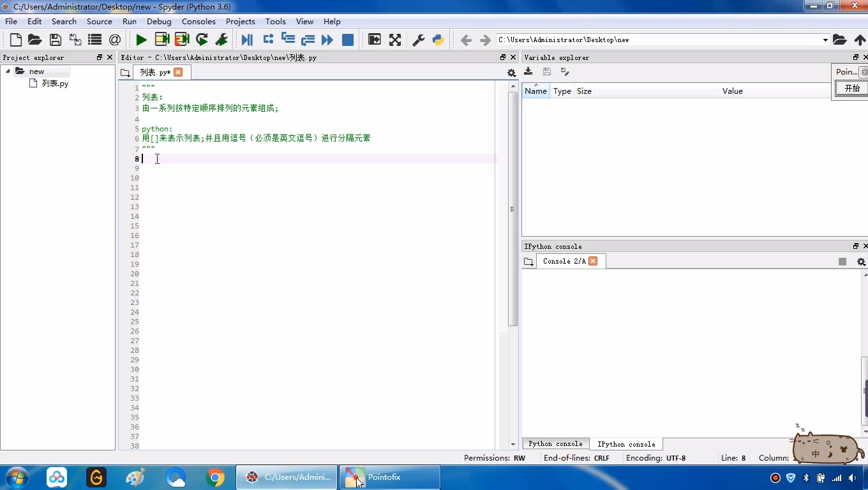This screenshot has width=868, height=490.
Task: Open editor options gear menu
Action: pyautogui.click(x=511, y=73)
